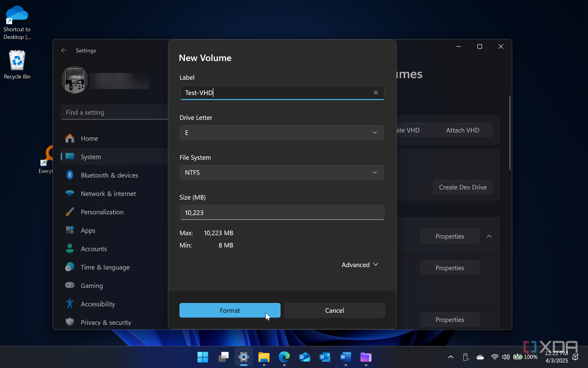This screenshot has width=588, height=368.
Task: Click Find a setting search box
Action: (115, 112)
